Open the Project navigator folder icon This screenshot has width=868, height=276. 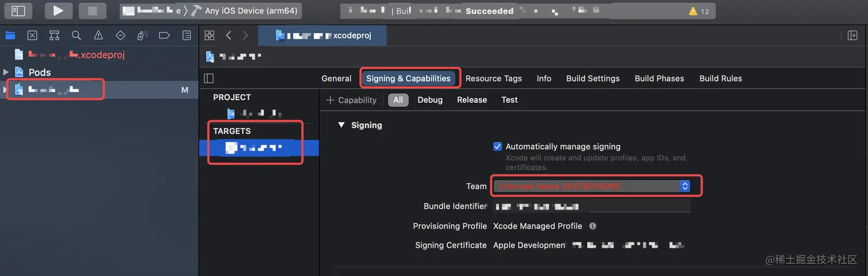[x=10, y=36]
